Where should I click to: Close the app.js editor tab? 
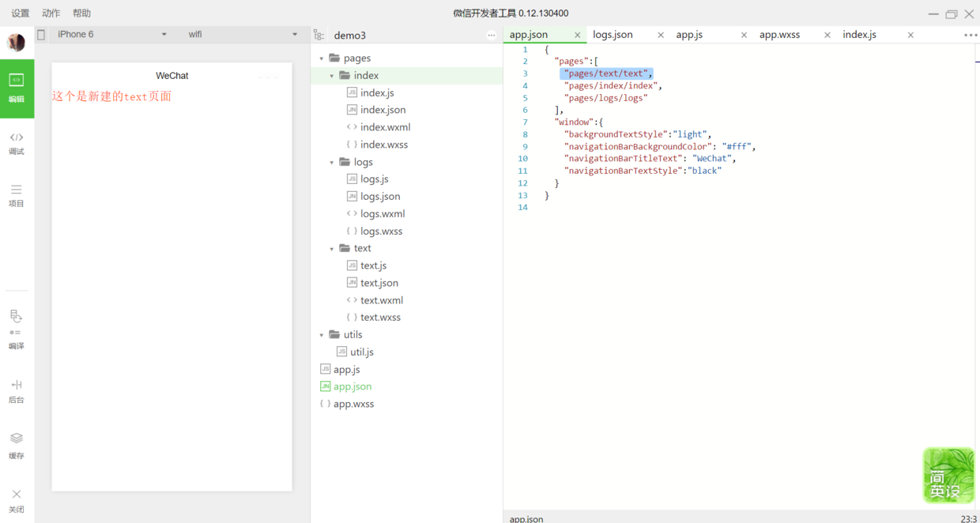(x=744, y=35)
